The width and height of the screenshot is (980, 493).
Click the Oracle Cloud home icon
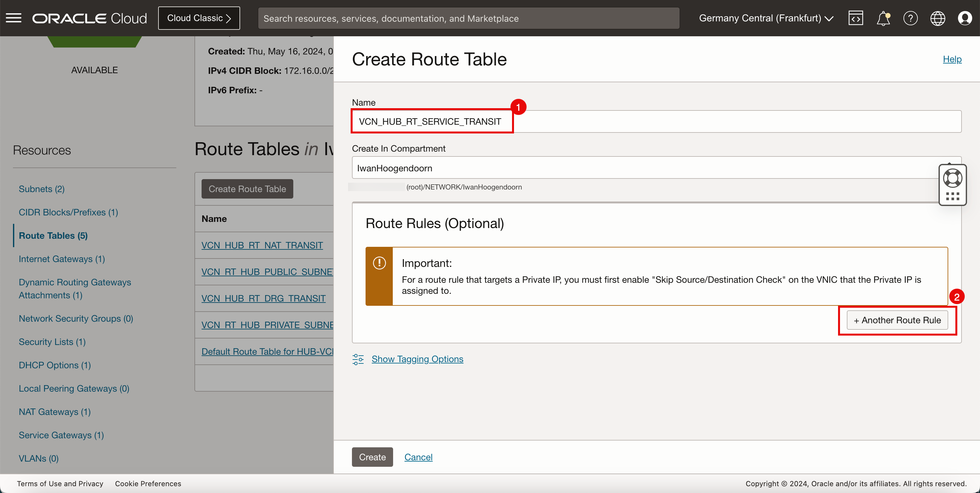90,18
